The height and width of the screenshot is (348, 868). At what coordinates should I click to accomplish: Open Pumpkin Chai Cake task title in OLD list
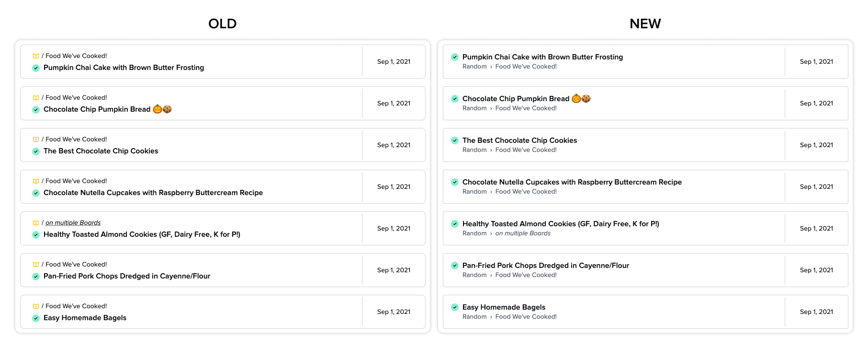124,68
